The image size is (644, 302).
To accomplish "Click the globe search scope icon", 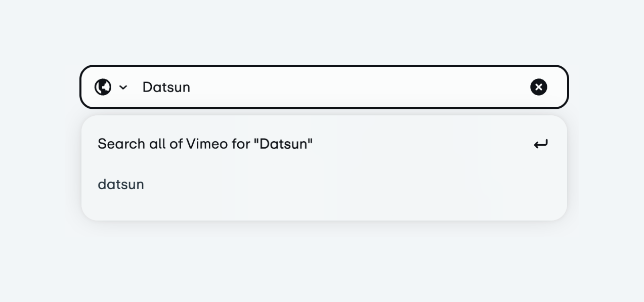I will click(x=103, y=87).
